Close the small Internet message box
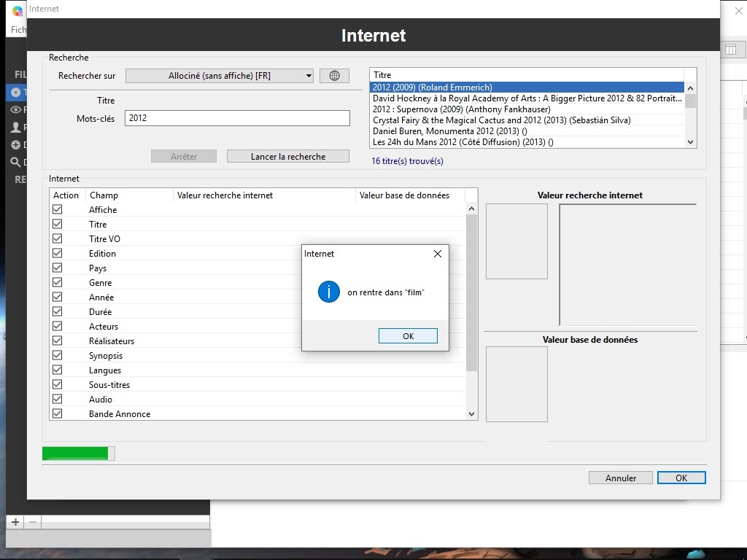This screenshot has height=560, width=747. coord(437,254)
